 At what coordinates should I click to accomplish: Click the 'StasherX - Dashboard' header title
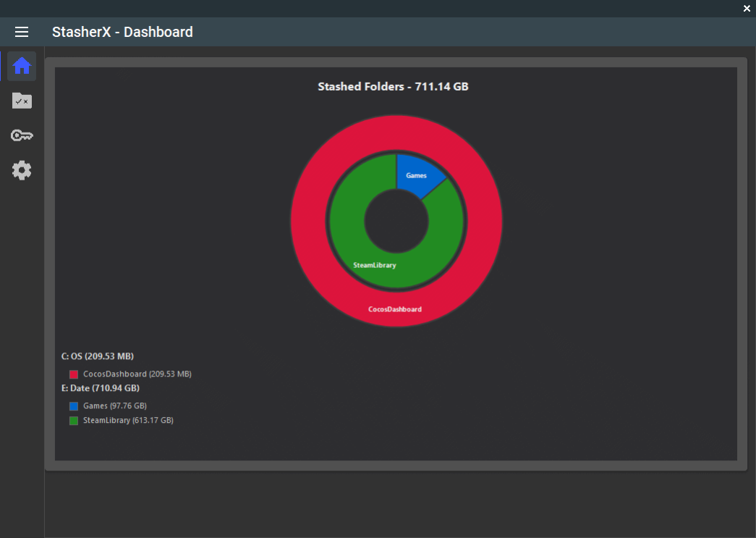pos(122,32)
